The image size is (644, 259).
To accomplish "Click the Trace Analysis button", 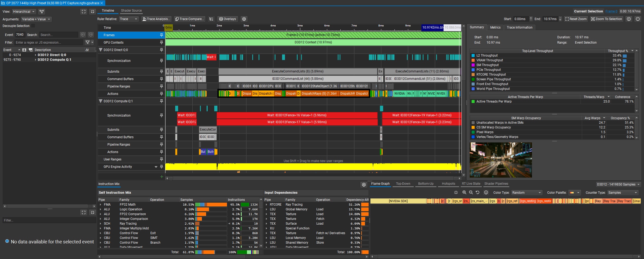I will (x=156, y=19).
